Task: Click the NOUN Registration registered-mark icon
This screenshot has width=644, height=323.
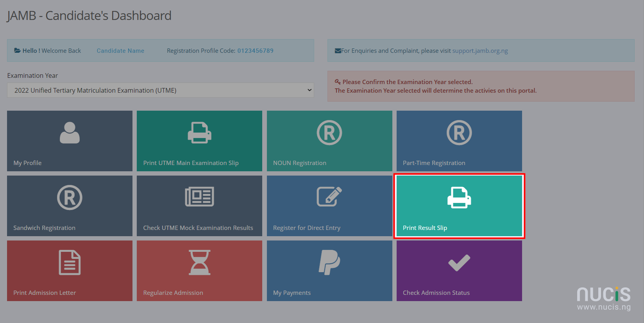Action: pyautogui.click(x=329, y=133)
